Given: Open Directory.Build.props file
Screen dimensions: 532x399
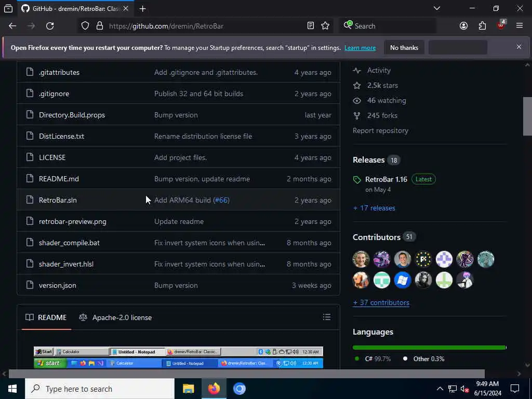Looking at the screenshot, I should [x=72, y=115].
